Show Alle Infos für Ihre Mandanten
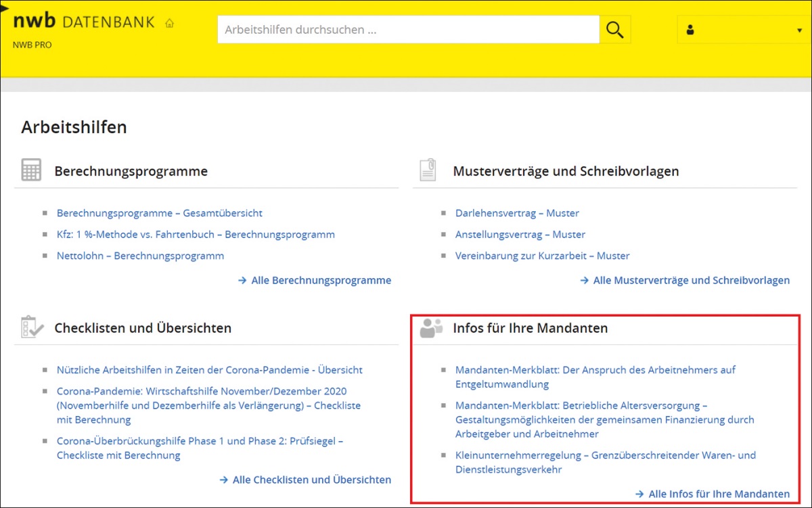 [719, 494]
